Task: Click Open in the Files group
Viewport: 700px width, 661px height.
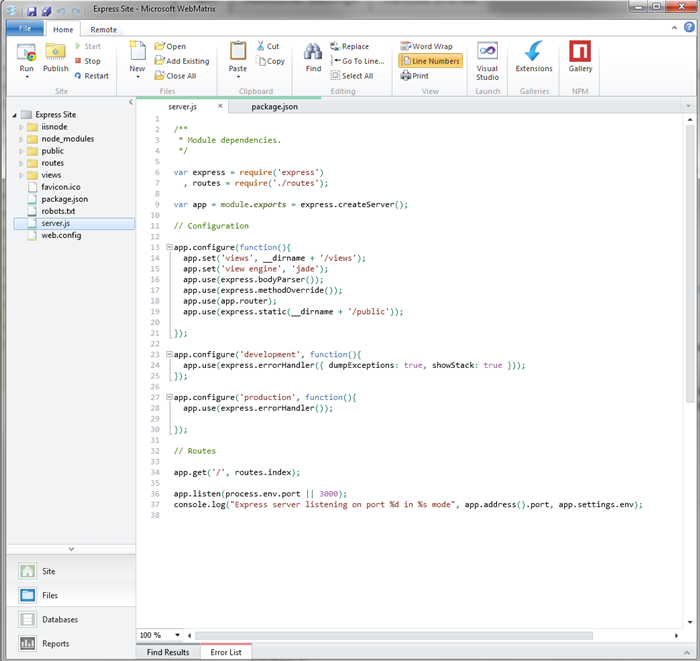Action: coord(170,46)
